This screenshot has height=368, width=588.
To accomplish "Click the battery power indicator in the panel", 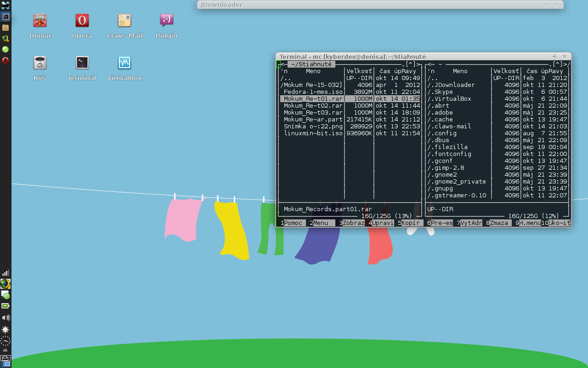I will pos(6,306).
